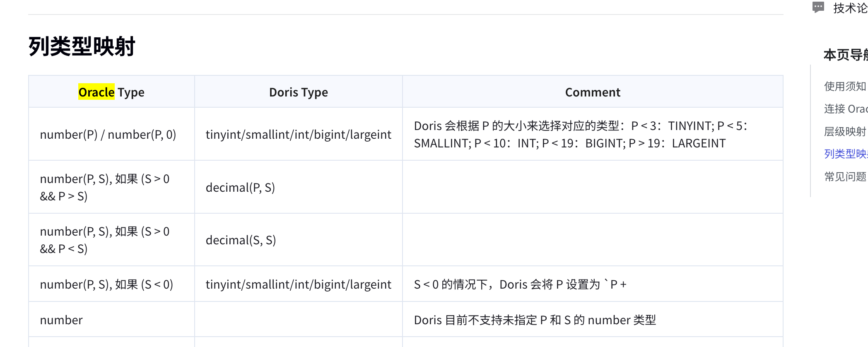Select the active 列类型映射 navigation entry
The height and width of the screenshot is (347, 868).
pos(845,154)
